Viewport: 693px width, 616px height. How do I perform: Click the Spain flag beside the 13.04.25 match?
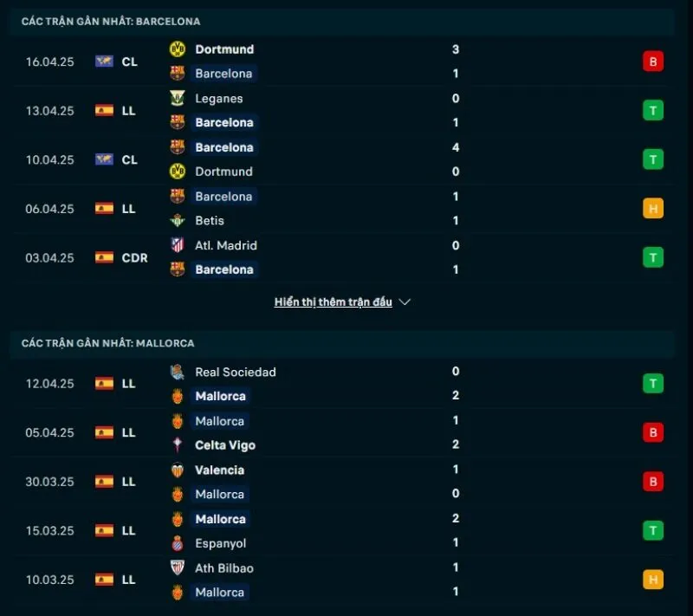click(104, 110)
